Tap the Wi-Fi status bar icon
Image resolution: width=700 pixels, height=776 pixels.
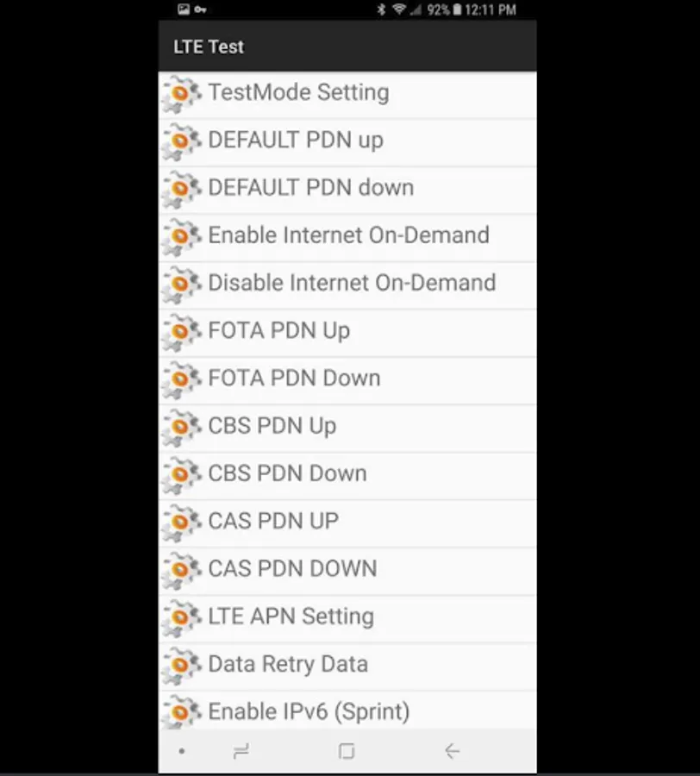click(x=399, y=9)
